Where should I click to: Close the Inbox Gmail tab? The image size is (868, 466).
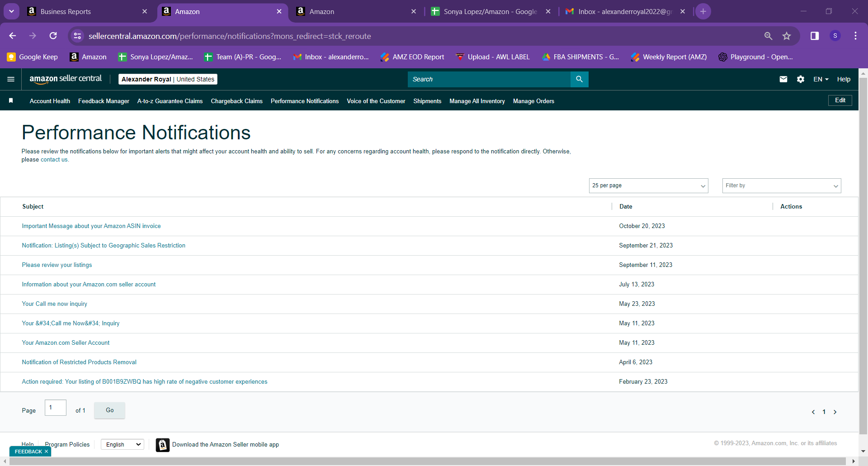[x=683, y=11]
